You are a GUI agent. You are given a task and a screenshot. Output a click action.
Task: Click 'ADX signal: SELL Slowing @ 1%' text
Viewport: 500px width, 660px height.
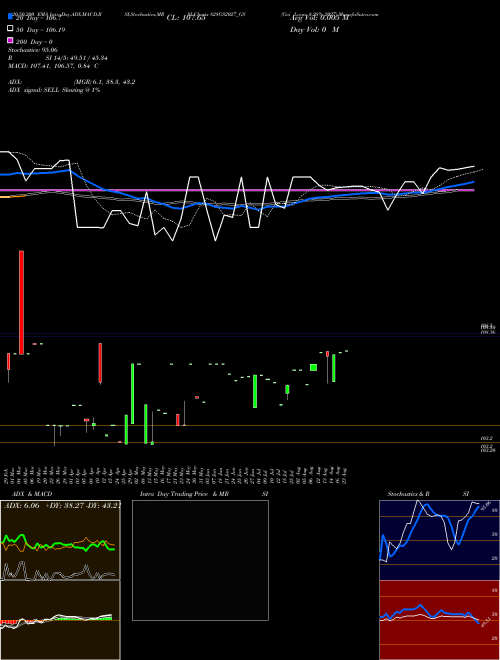[x=54, y=90]
